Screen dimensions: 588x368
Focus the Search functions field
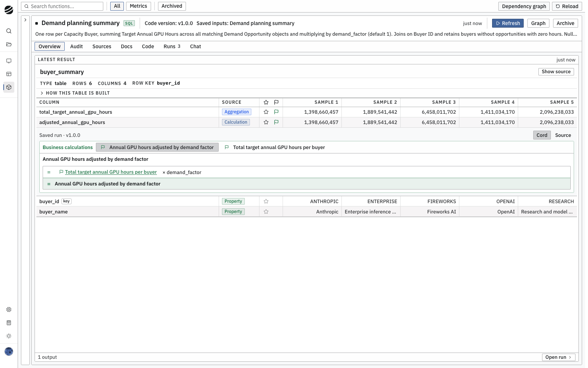pos(62,6)
